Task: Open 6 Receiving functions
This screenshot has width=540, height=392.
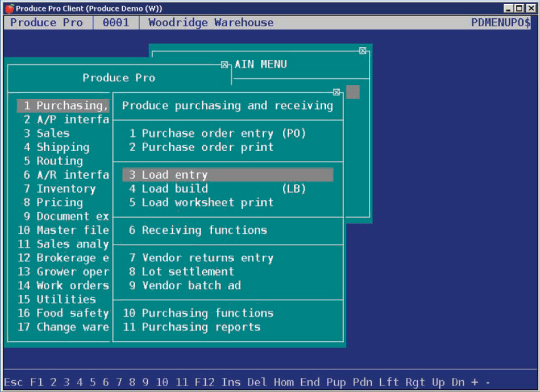Action: 198,230
